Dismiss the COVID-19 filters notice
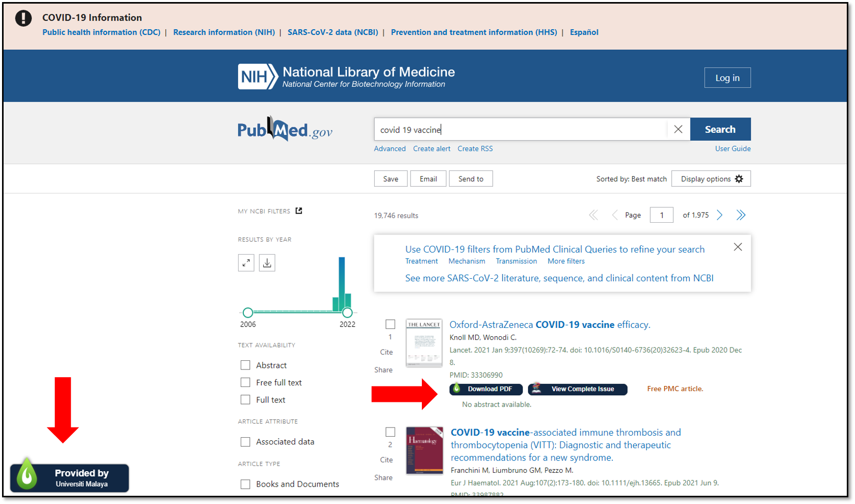Screen dimensions: 855x504 click(x=738, y=247)
